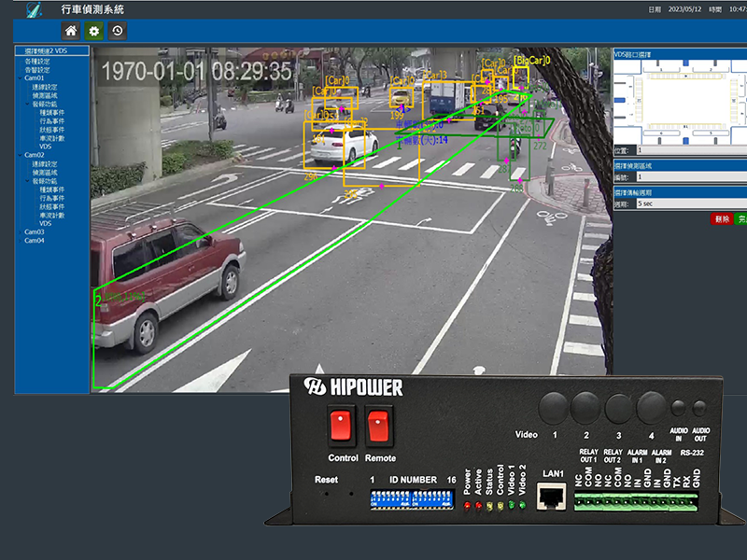Flip the blue ID NUMBER DIP switch
This screenshot has height=560, width=747.
click(x=411, y=502)
